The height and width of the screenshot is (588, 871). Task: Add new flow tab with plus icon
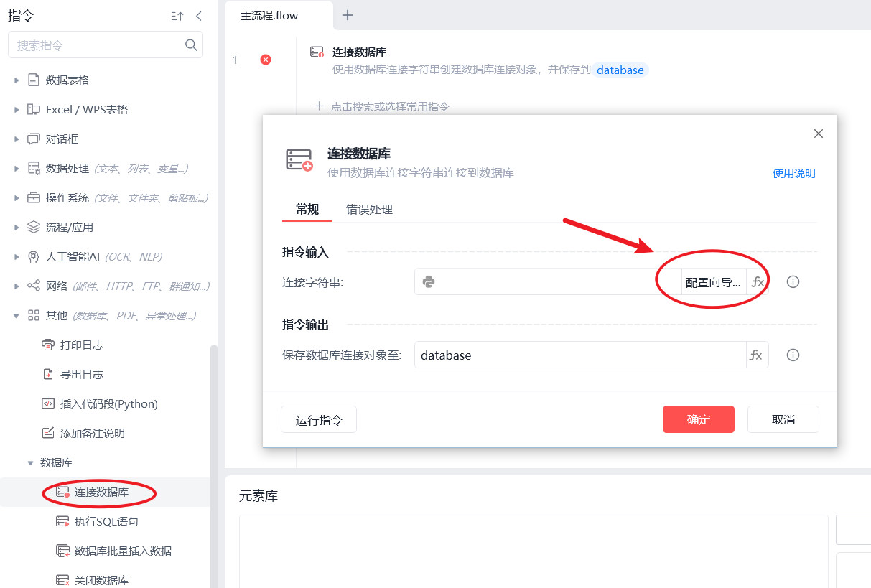click(x=348, y=15)
